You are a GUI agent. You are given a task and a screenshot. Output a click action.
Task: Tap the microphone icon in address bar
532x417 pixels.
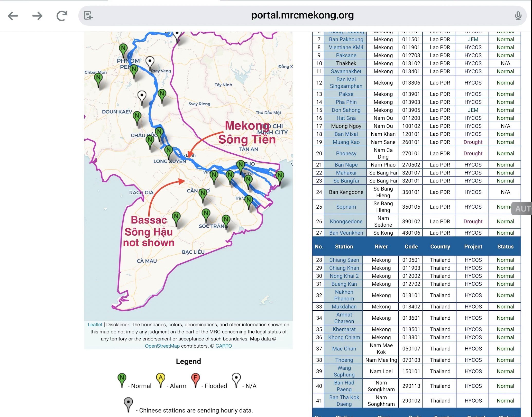[518, 16]
